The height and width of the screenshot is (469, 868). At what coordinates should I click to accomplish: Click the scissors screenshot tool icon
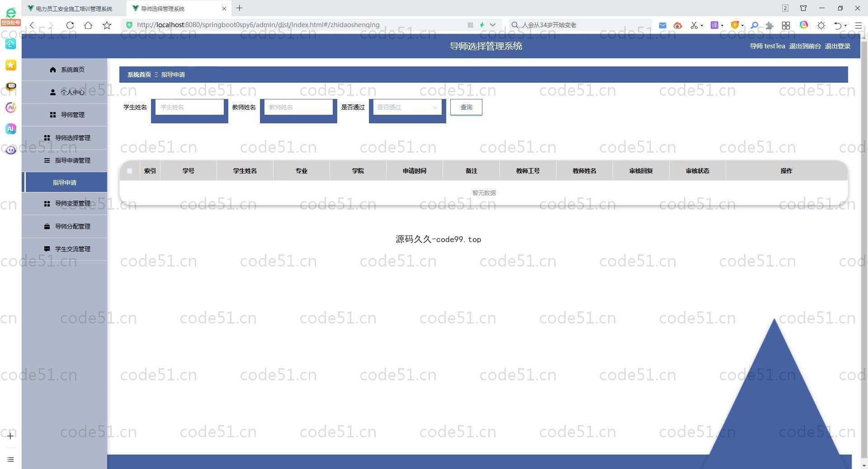(x=694, y=25)
